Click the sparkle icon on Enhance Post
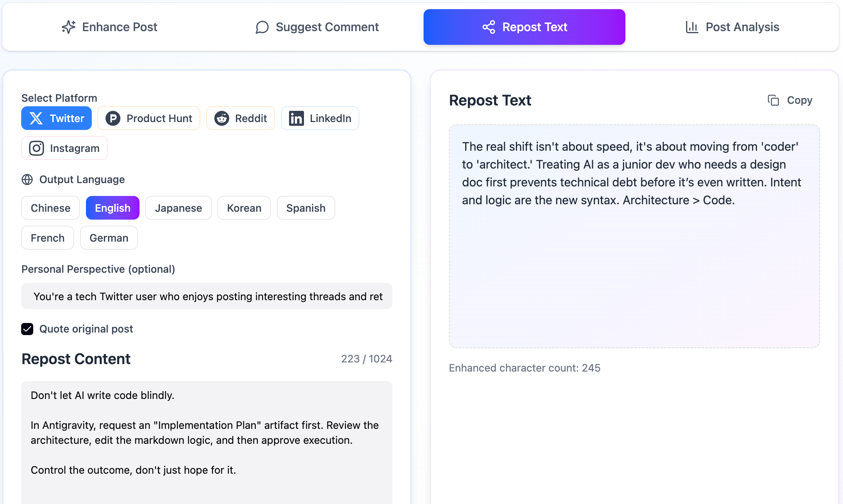Viewport: 843px width, 504px height. [x=68, y=27]
